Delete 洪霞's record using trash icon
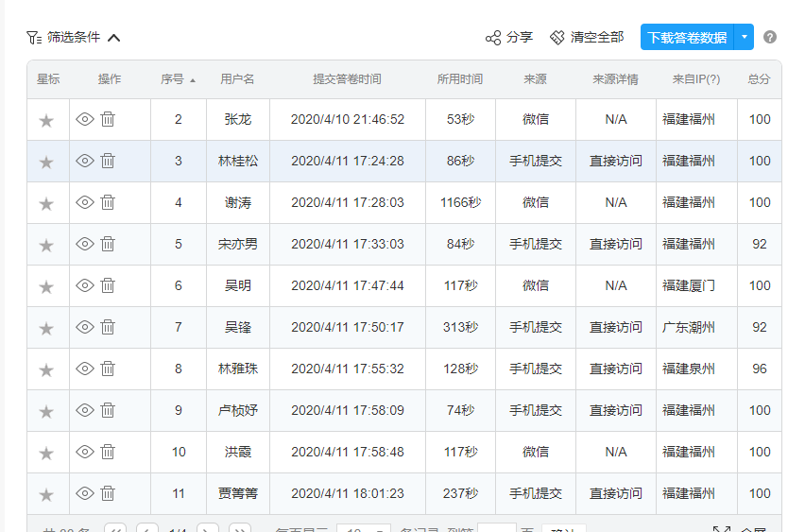This screenshot has width=788, height=532. [108, 452]
